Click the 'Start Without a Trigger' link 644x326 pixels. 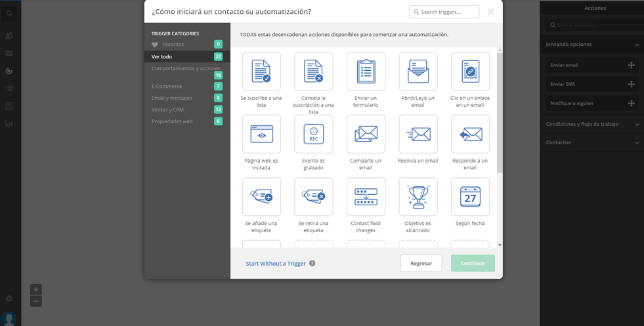276,264
